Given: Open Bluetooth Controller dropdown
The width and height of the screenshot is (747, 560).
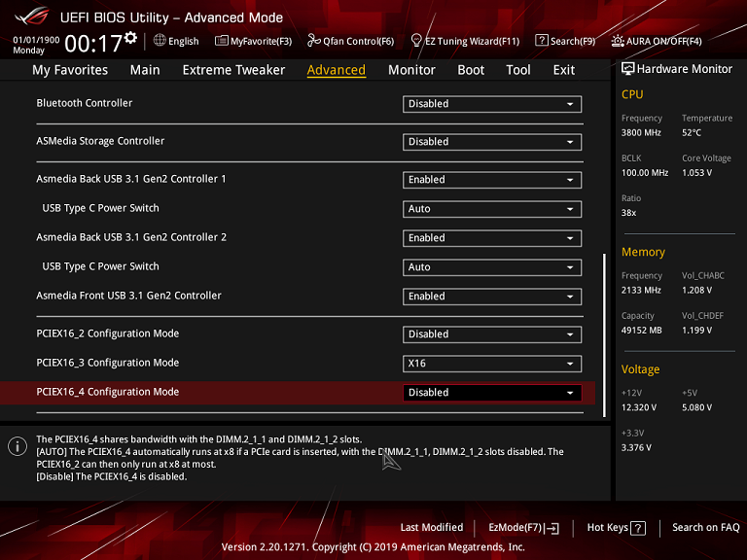Looking at the screenshot, I should [x=491, y=104].
